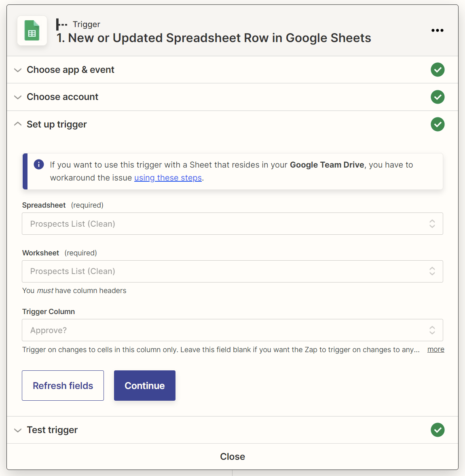465x476 pixels.
Task: Click the green checkmark beside Choose account
Action: pos(438,97)
